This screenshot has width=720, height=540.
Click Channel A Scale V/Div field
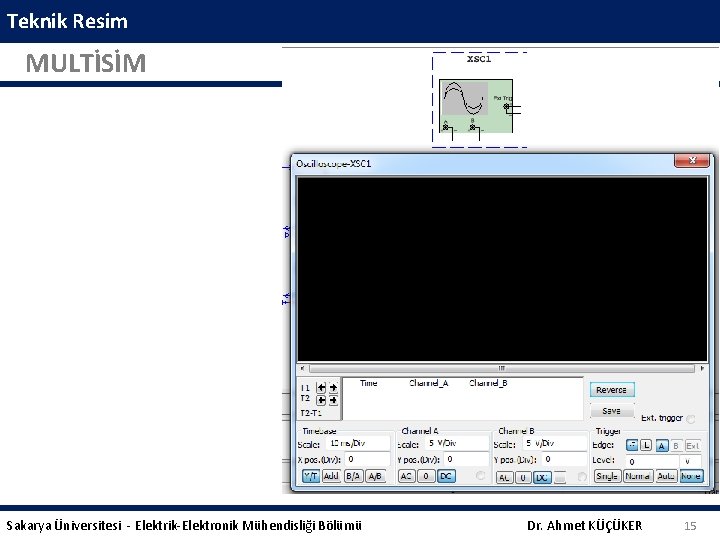pos(456,444)
